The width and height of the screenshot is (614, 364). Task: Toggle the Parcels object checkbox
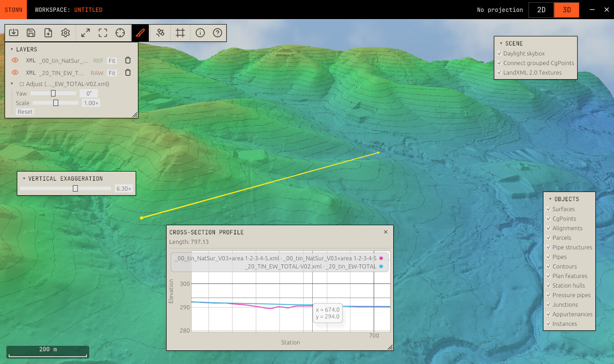(x=548, y=238)
